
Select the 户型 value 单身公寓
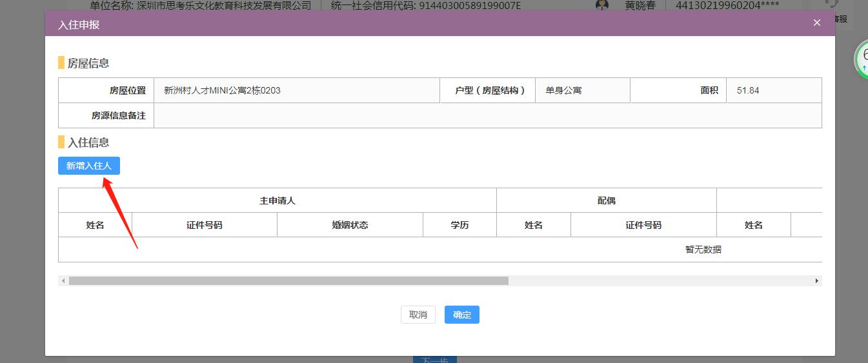pyautogui.click(x=563, y=90)
